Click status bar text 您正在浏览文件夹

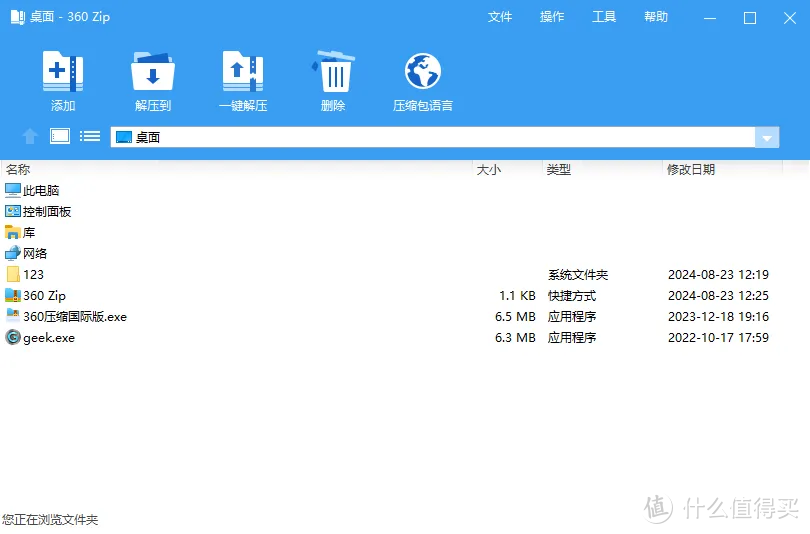pyautogui.click(x=50, y=520)
